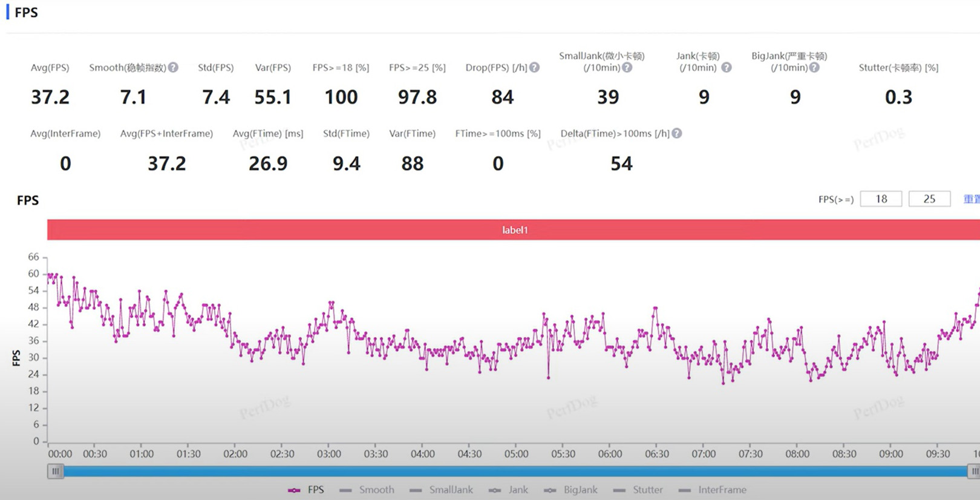Screen dimensions: 980x500
Task: Show help for Jank per 10min
Action: (727, 67)
